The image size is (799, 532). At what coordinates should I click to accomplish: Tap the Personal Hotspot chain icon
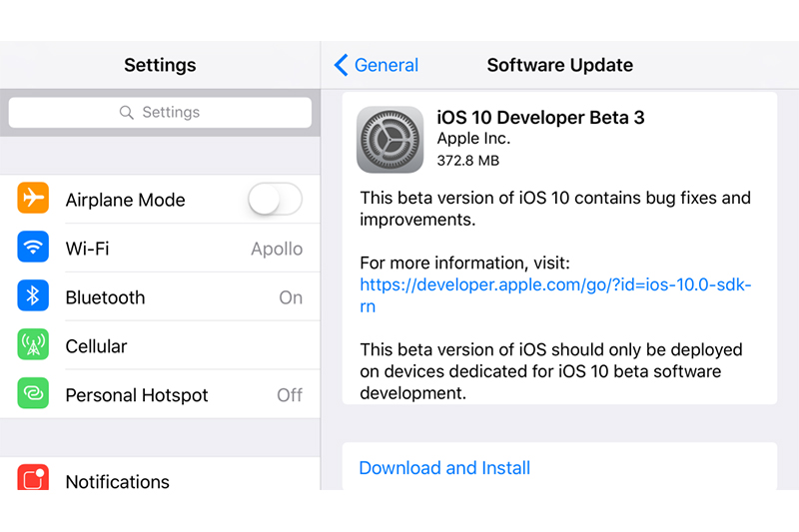[33, 394]
